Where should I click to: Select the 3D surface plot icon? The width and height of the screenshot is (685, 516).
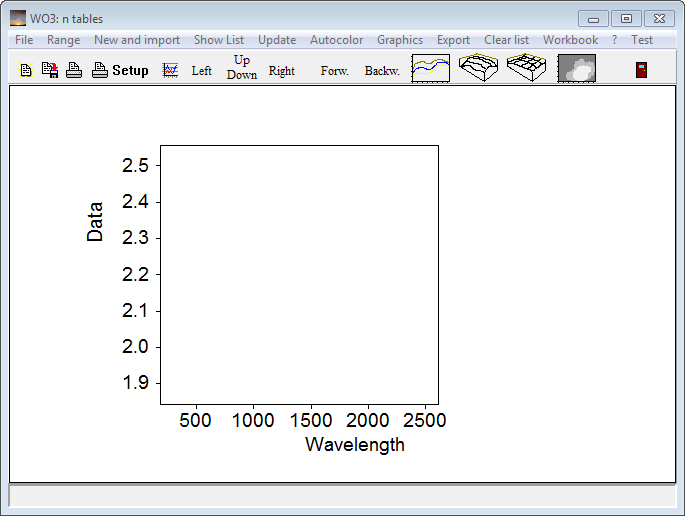click(x=480, y=69)
